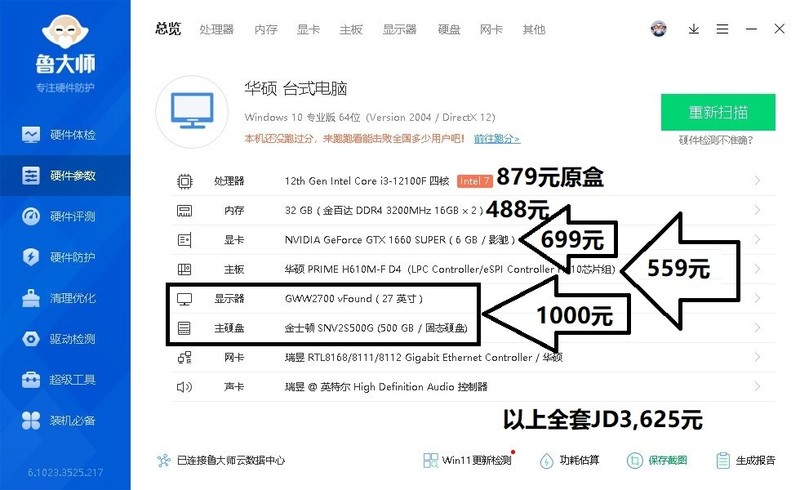Select 金士顿 SNV2S500G disk text
The height and width of the screenshot is (490, 800).
point(329,328)
